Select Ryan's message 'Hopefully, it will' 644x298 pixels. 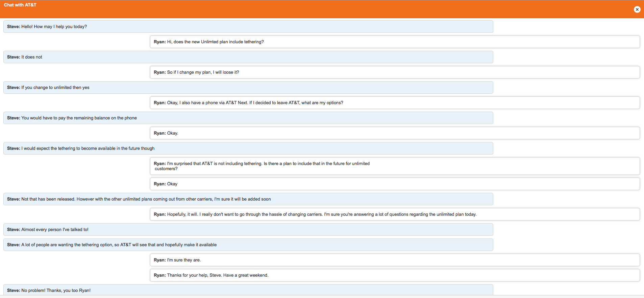[395, 214]
